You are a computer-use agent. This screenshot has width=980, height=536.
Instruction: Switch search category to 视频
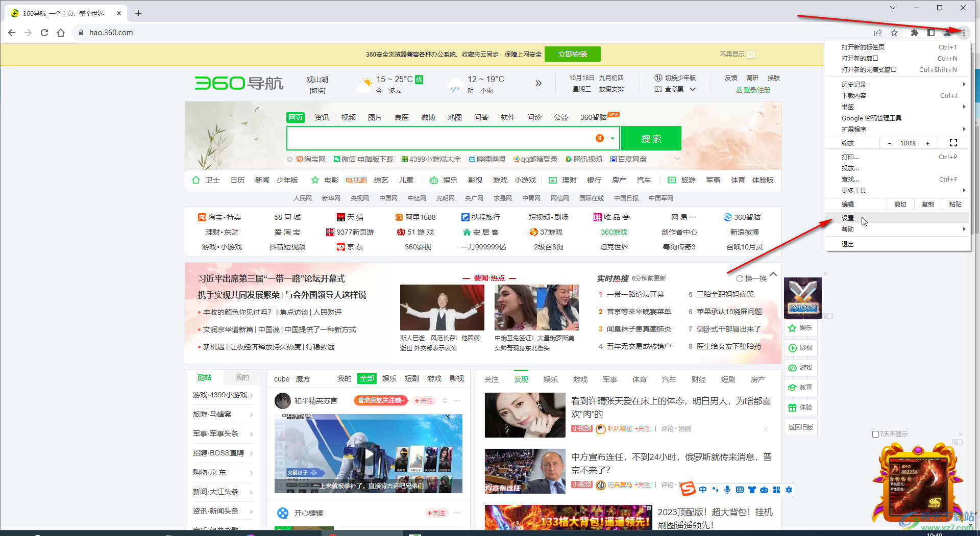pyautogui.click(x=349, y=117)
